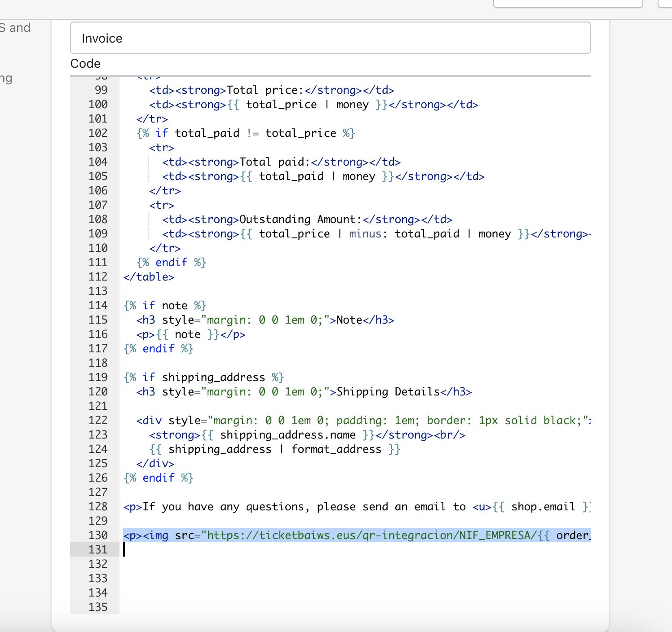Click the 'Total paid:' code line
Screen dimensions: 672x632
(x=281, y=162)
